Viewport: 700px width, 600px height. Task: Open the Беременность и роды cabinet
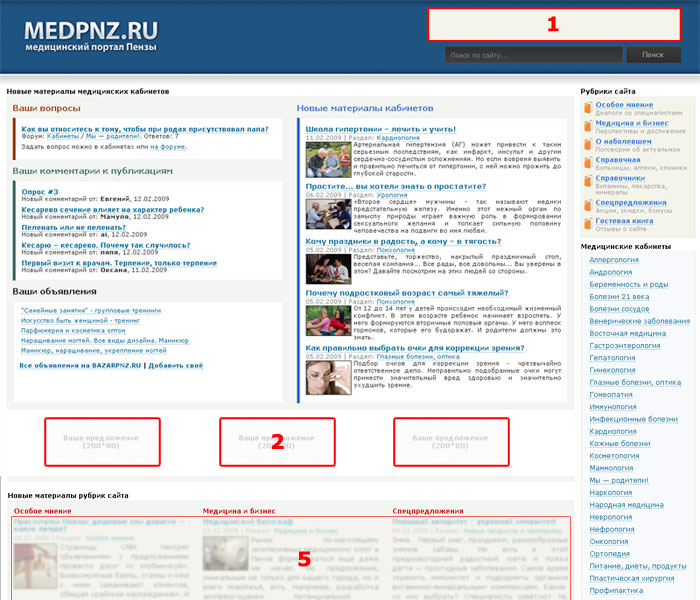click(629, 284)
